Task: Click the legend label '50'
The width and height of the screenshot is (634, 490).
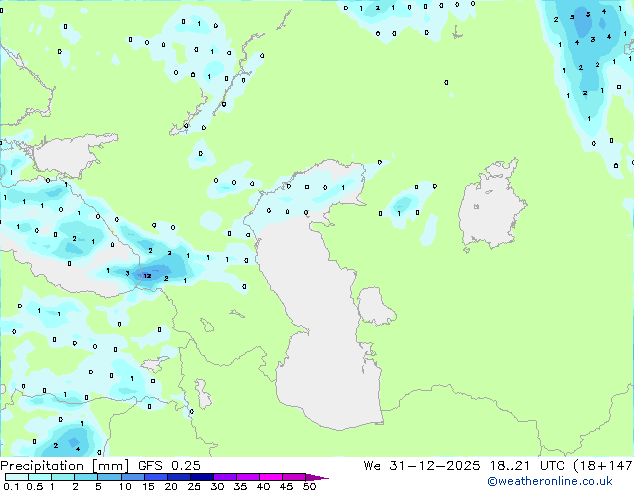Action: [x=310, y=486]
